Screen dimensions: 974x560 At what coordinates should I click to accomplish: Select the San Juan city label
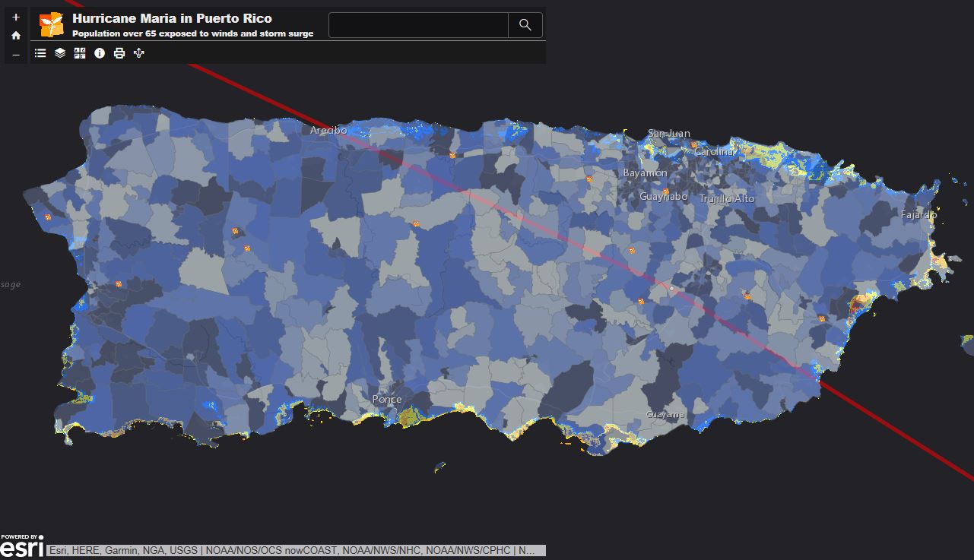(669, 134)
